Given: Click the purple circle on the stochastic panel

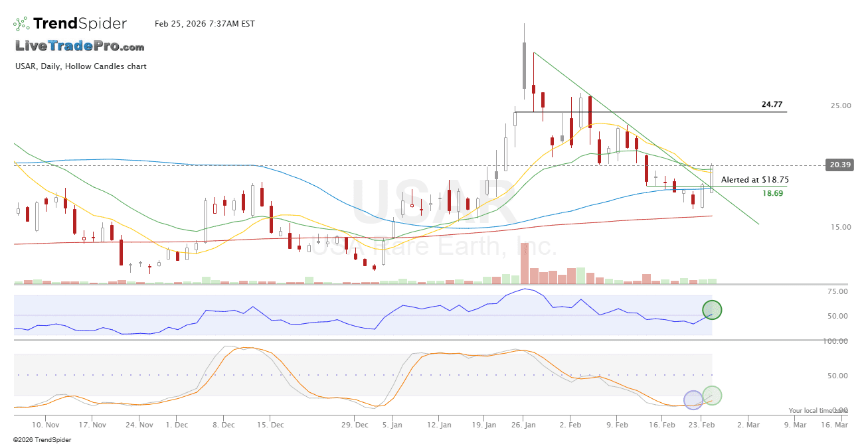Looking at the screenshot, I should tap(693, 400).
